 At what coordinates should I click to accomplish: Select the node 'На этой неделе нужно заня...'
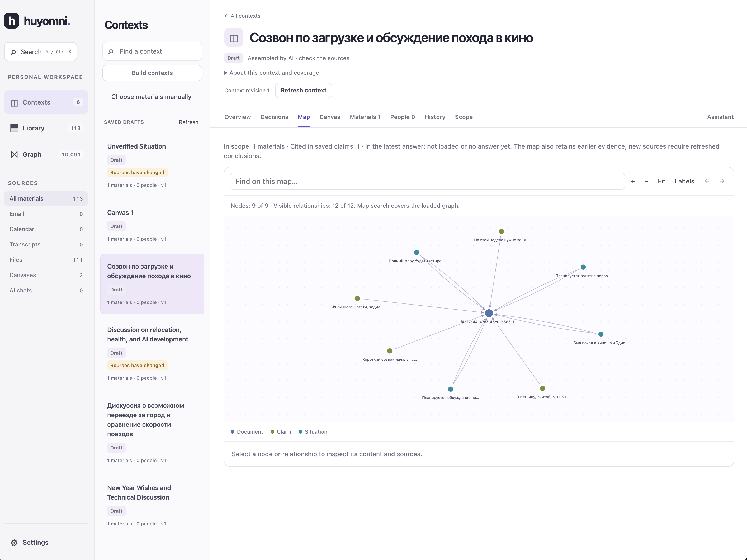coord(501,231)
